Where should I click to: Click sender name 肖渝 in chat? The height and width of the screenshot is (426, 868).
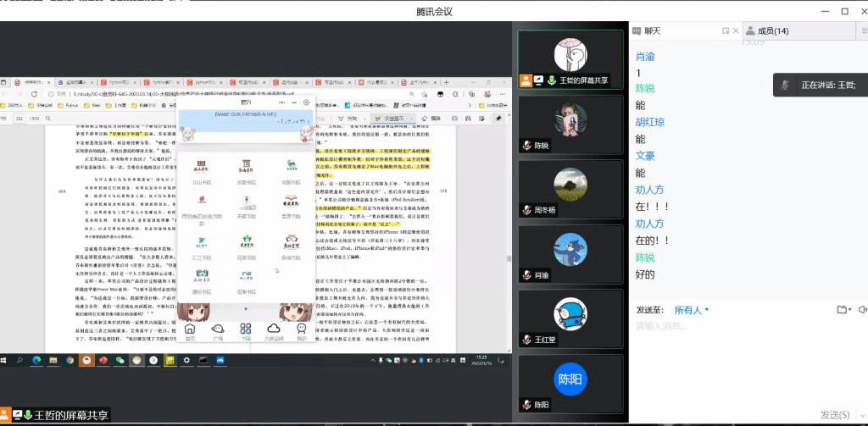pos(645,58)
